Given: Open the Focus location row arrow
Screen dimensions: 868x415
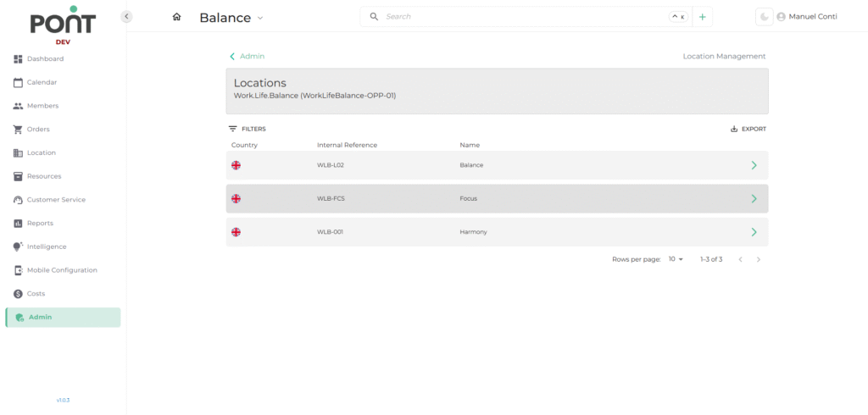Looking at the screenshot, I should coord(754,198).
